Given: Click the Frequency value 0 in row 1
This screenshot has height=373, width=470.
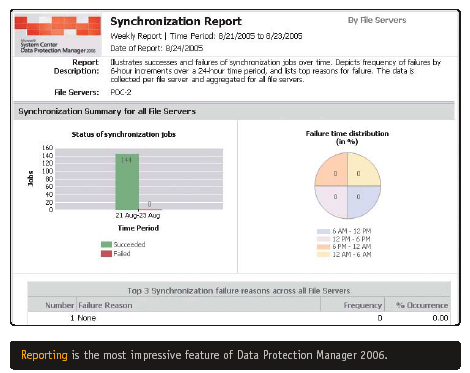Looking at the screenshot, I should [380, 318].
